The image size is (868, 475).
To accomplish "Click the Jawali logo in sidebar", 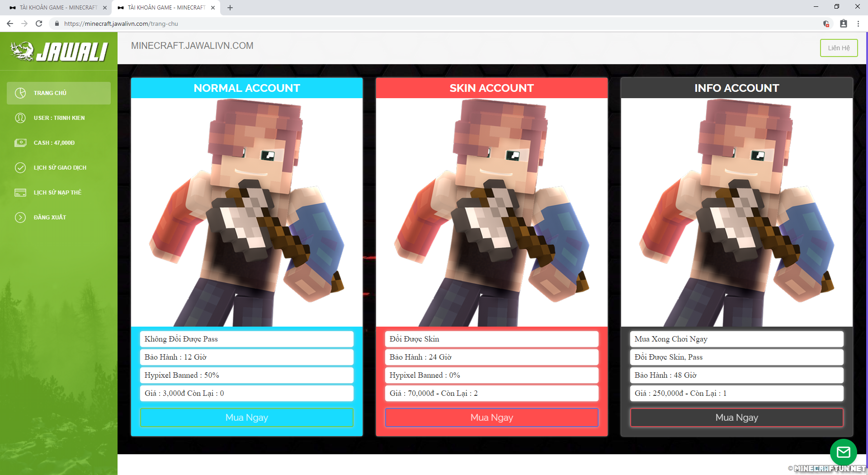I will coord(59,51).
